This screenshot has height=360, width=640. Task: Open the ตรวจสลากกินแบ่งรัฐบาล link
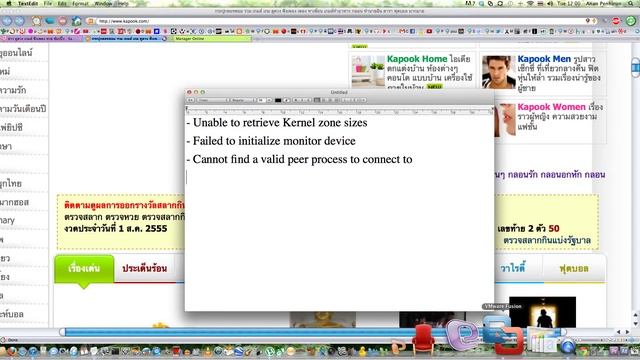pyautogui.click(x=547, y=240)
